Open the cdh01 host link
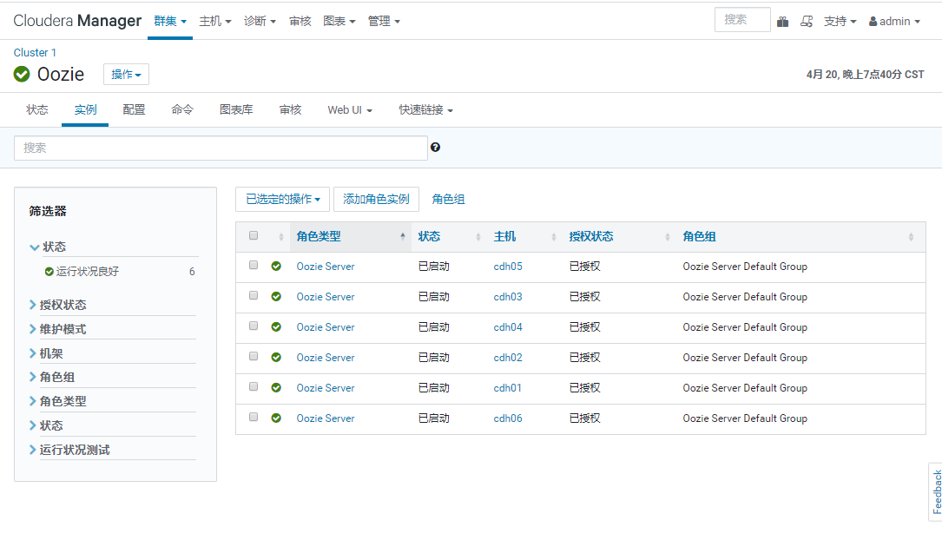 [508, 388]
